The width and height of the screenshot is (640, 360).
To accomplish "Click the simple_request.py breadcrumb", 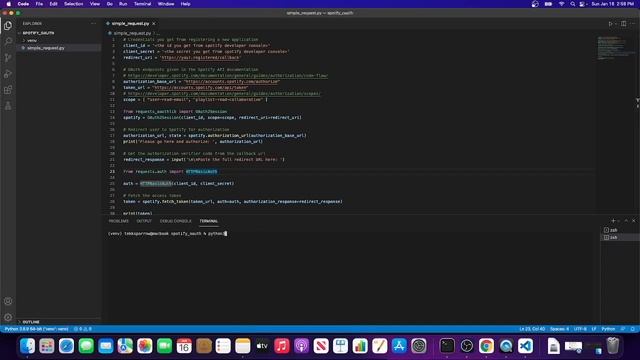I will tap(132, 33).
